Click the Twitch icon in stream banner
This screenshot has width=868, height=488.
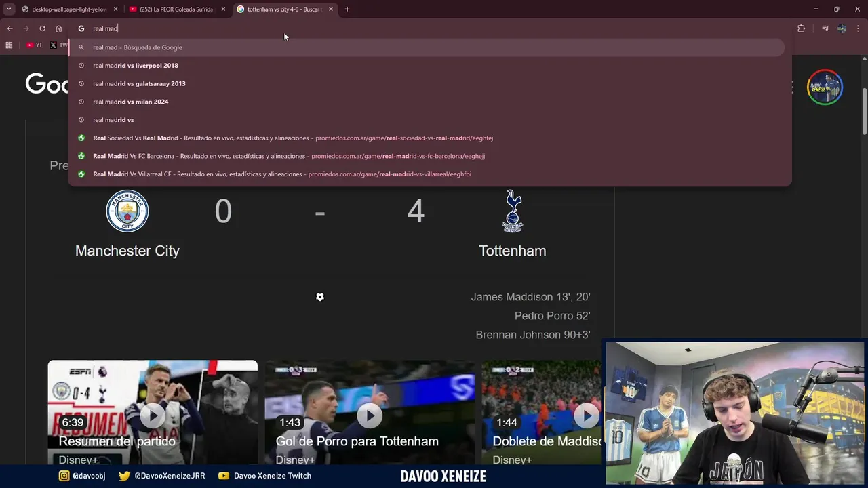[224, 476]
